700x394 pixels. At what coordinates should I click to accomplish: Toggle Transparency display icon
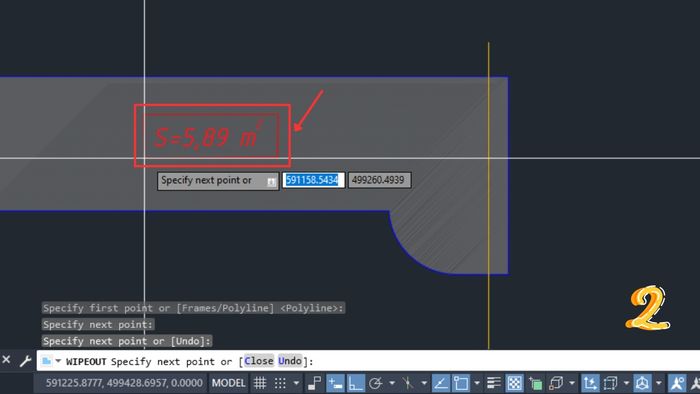pyautogui.click(x=515, y=383)
